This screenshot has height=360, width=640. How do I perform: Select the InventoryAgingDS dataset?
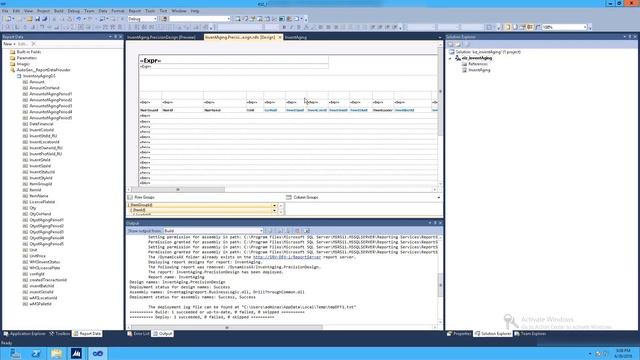[36, 76]
